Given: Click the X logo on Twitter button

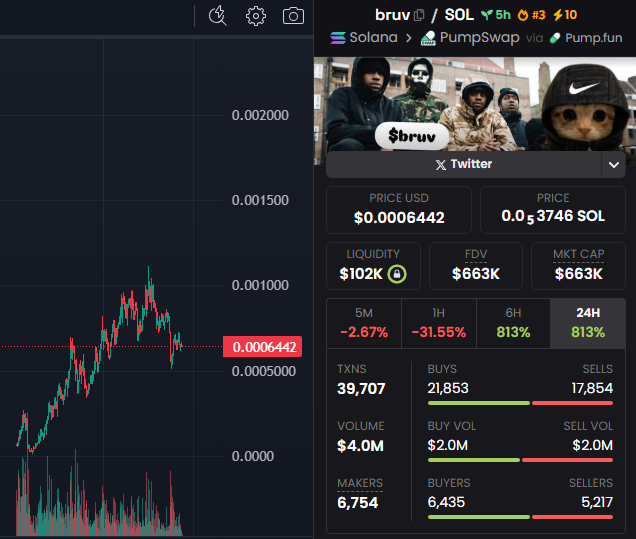Looking at the screenshot, I should tap(441, 165).
